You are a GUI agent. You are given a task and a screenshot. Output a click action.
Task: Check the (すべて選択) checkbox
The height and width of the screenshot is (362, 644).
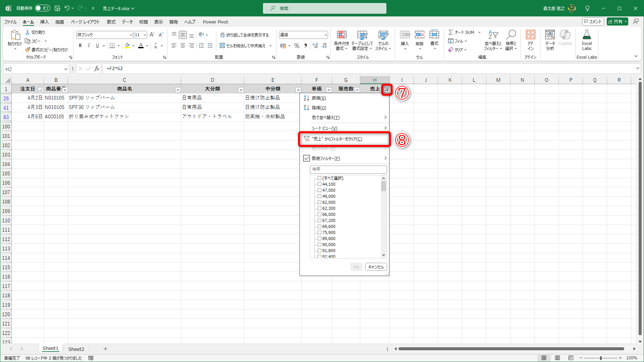[x=320, y=178]
